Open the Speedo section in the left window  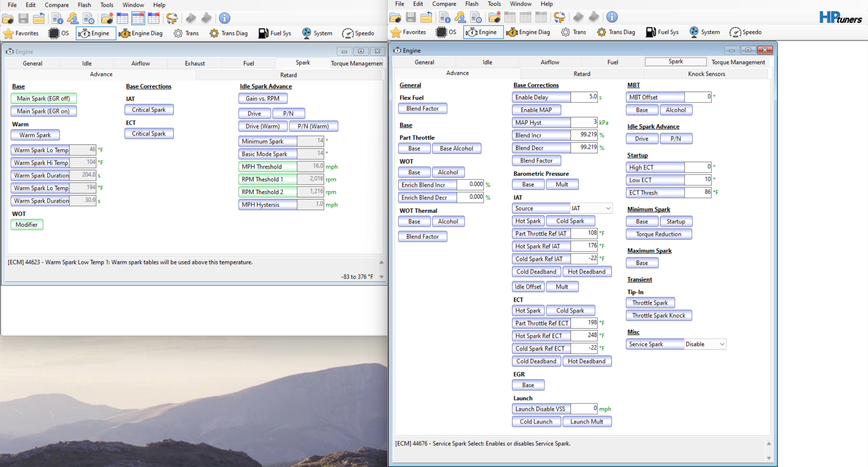(x=358, y=33)
